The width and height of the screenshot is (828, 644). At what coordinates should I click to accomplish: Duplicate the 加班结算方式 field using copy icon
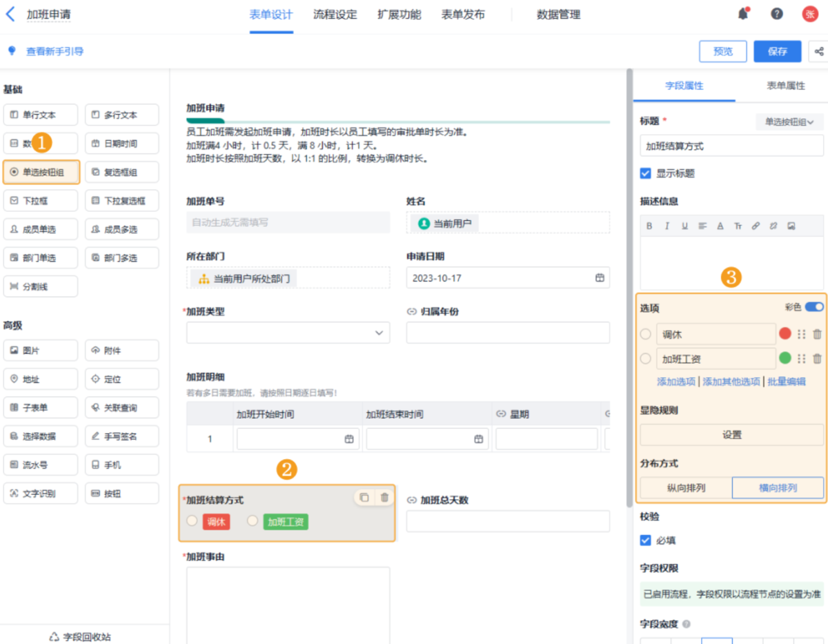364,498
